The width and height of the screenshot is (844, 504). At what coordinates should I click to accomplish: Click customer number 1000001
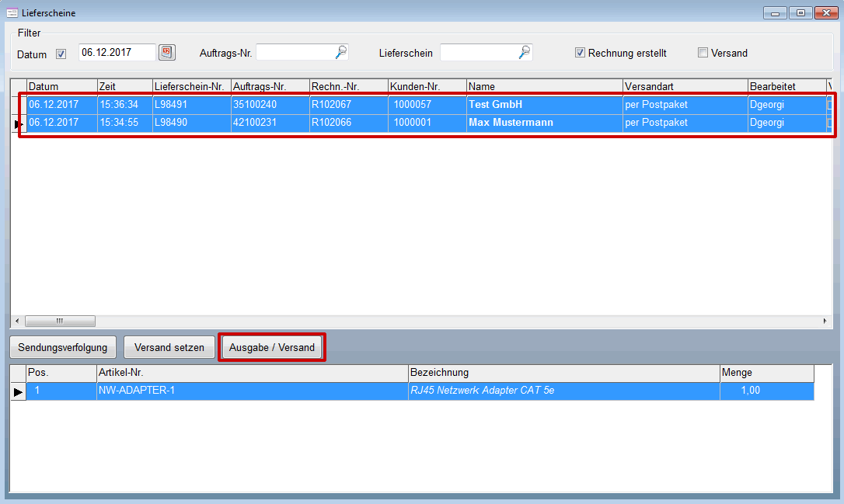coord(427,123)
